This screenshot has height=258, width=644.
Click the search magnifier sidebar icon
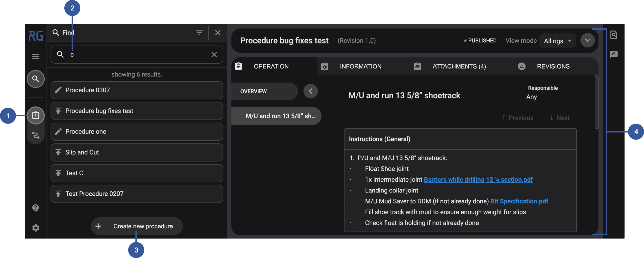[35, 79]
